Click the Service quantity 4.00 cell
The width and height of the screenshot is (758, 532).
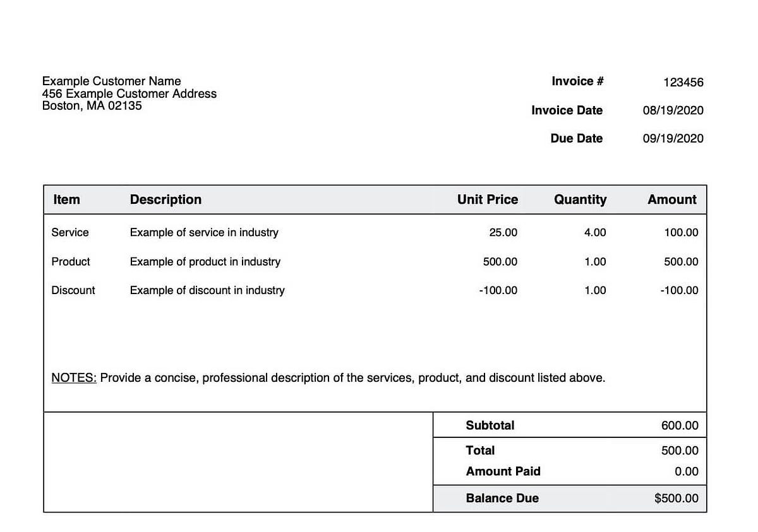point(594,232)
